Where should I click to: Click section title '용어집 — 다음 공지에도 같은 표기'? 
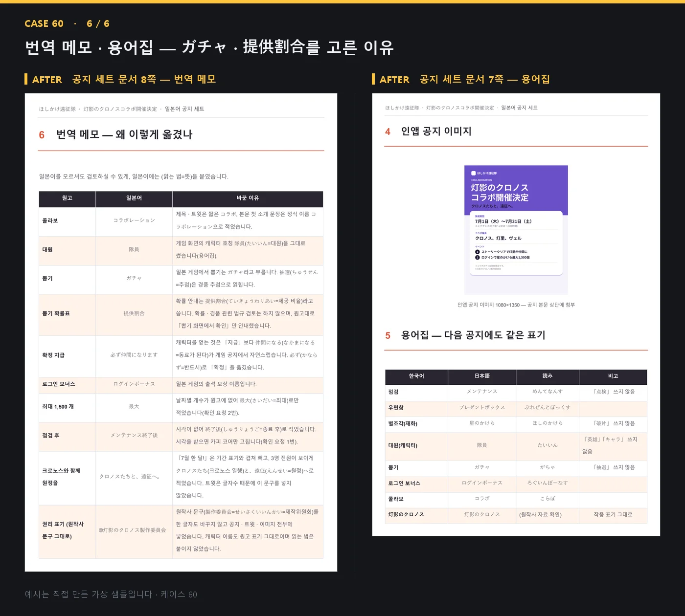coord(473,335)
